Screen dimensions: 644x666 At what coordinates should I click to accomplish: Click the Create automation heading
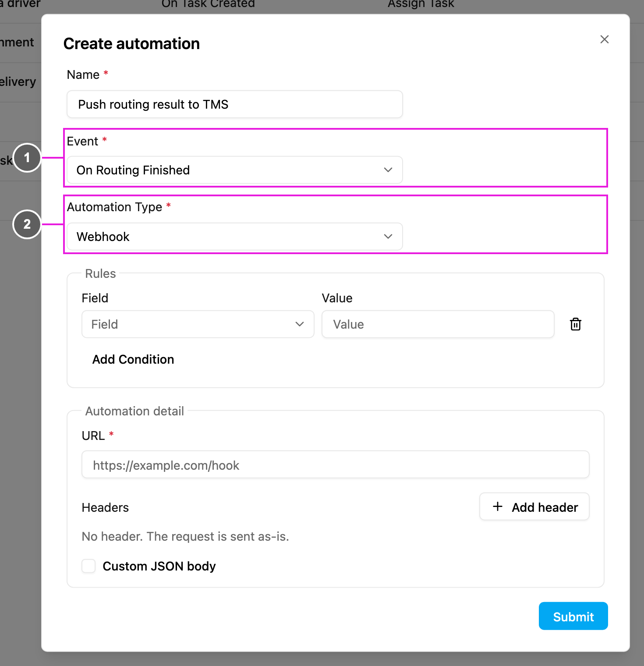(132, 44)
